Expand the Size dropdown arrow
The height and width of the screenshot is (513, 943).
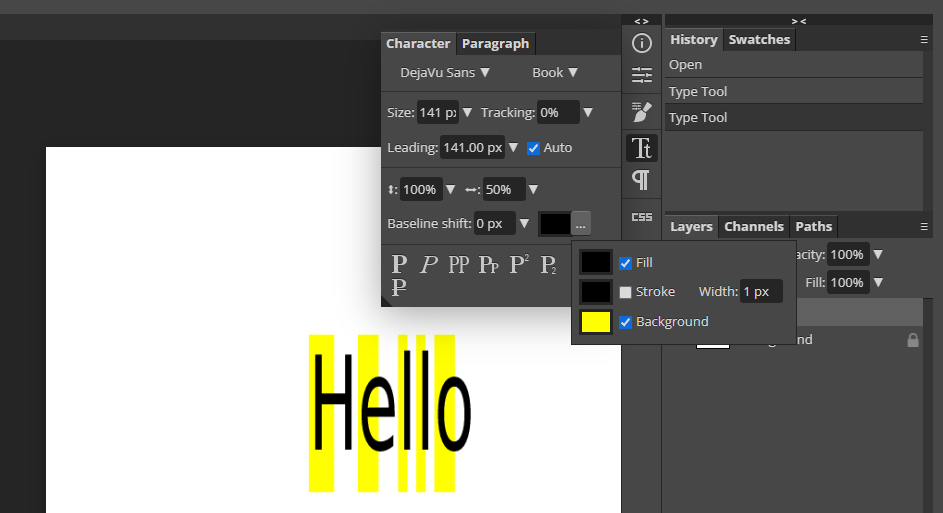tap(467, 112)
